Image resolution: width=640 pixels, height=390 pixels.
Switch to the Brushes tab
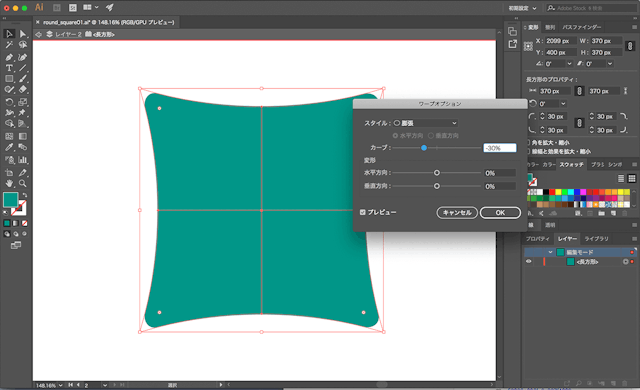click(598, 165)
